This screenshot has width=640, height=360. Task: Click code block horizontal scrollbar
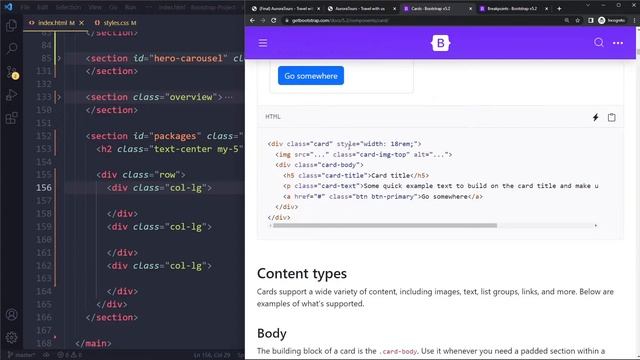point(385,225)
